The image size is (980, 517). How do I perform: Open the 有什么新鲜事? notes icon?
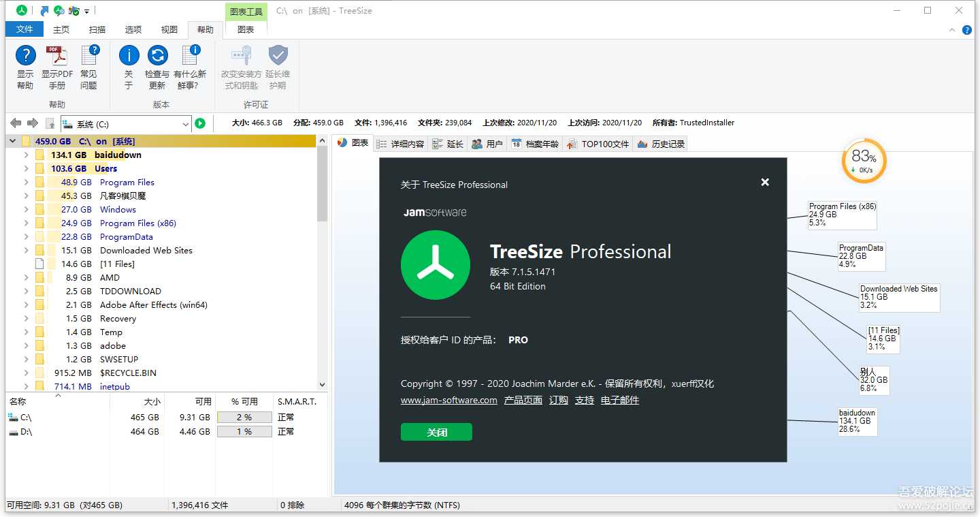click(x=191, y=55)
